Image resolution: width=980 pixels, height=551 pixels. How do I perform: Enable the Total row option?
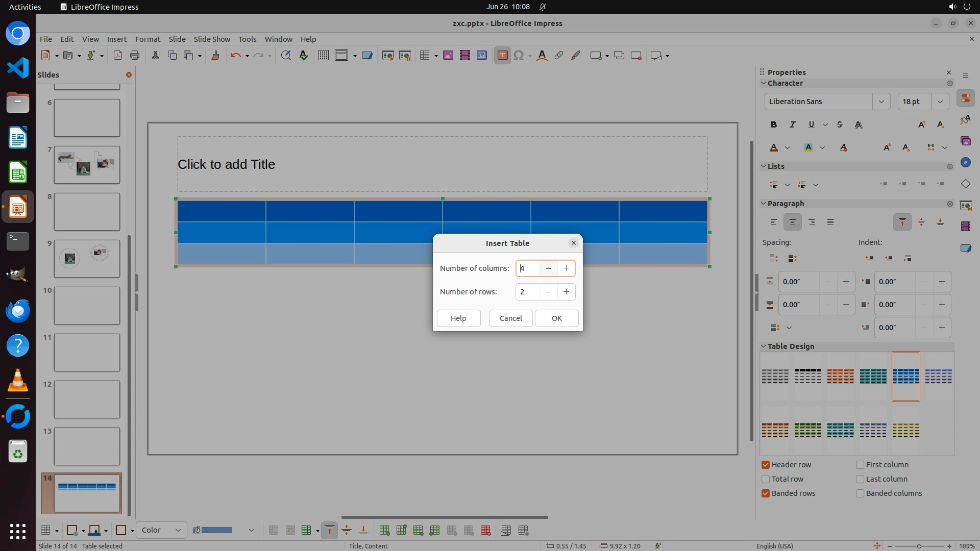click(766, 479)
